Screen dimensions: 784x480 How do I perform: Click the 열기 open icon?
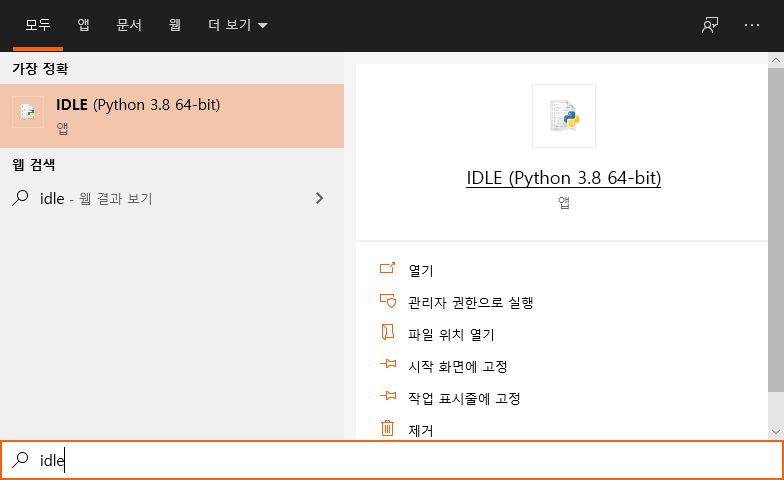388,268
